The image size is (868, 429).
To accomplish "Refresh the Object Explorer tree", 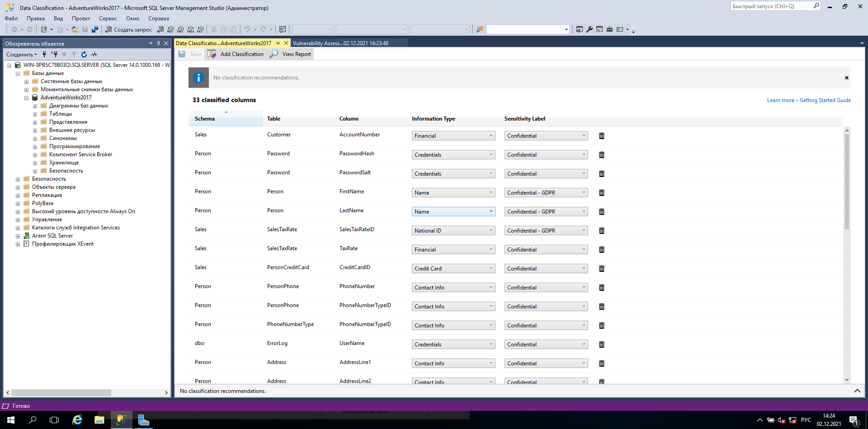I will pyautogui.click(x=84, y=54).
